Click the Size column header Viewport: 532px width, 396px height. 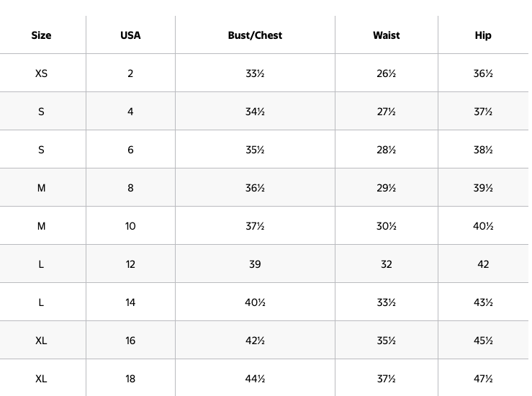point(41,35)
